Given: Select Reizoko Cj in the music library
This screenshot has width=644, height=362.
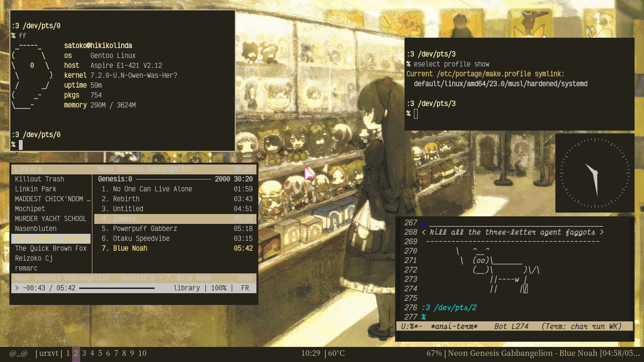Looking at the screenshot, I should (34, 258).
